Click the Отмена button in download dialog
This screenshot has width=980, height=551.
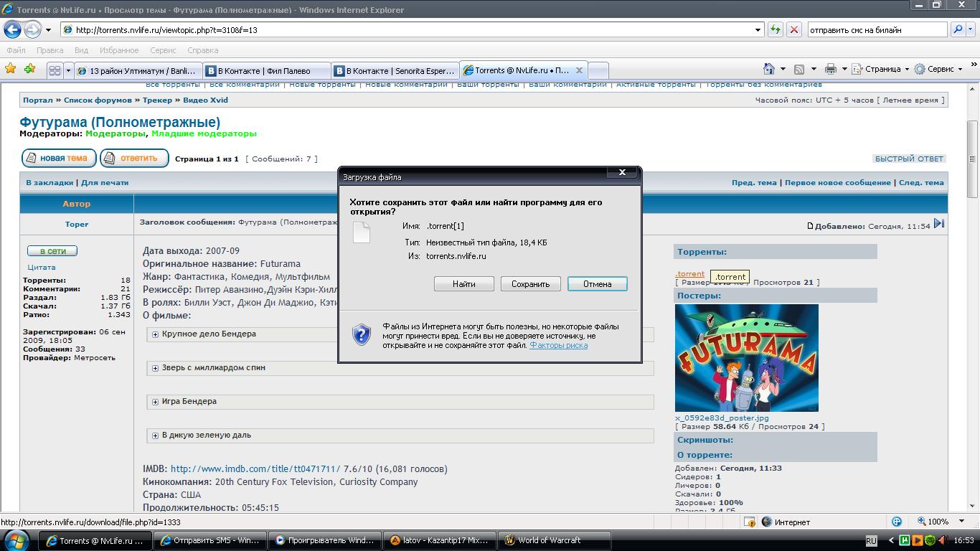click(598, 284)
